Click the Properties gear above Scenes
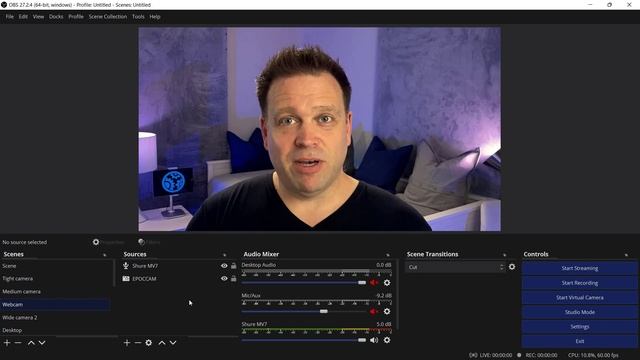Viewport: 640px width, 360px height. 96,242
